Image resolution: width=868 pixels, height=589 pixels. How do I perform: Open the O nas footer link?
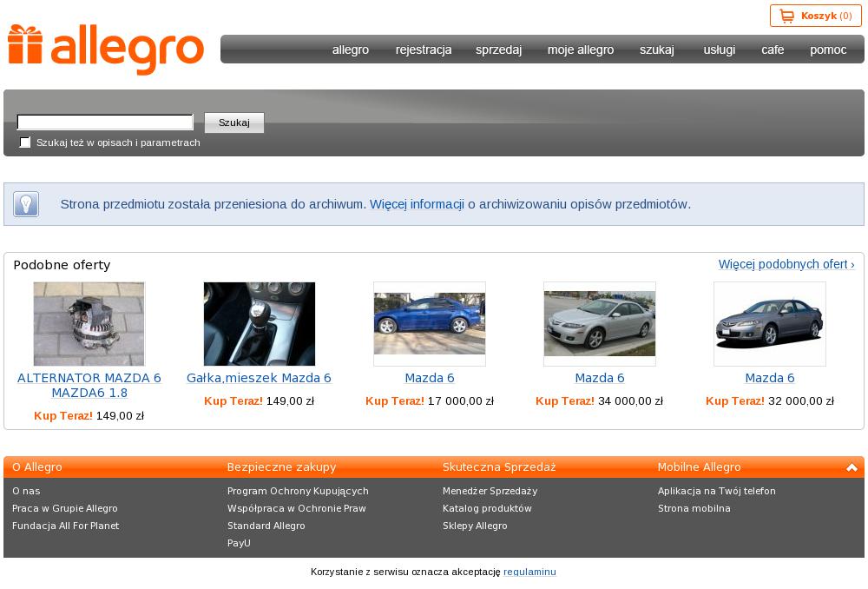click(26, 491)
